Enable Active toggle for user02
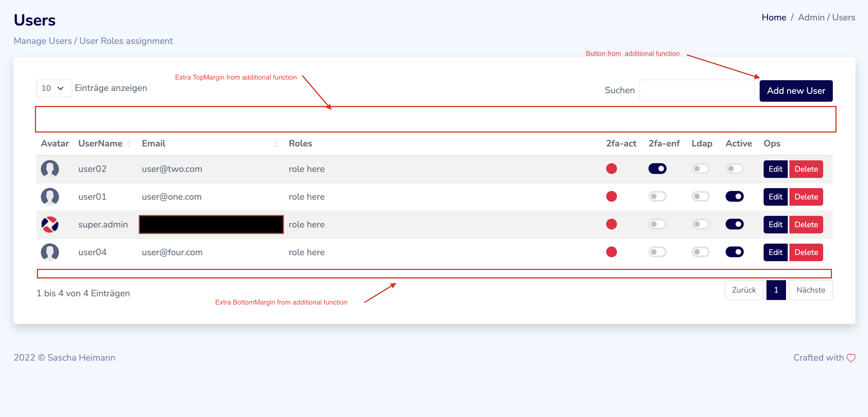868x417 pixels. tap(734, 169)
